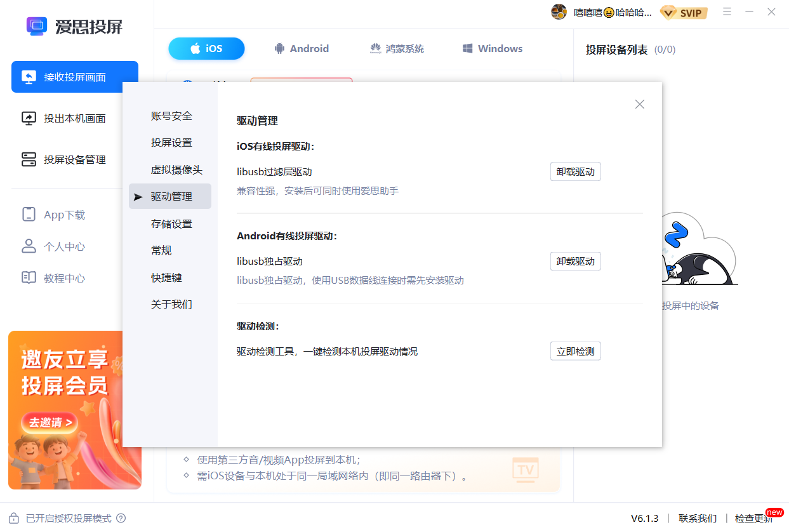Run driver check via 立即检测
This screenshot has width=789, height=532.
(x=575, y=350)
